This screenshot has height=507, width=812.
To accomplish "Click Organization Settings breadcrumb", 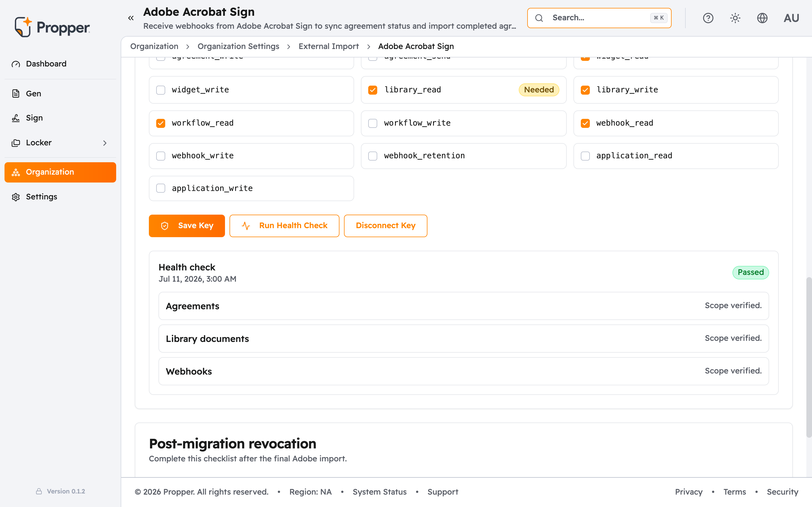I will pyautogui.click(x=238, y=46).
